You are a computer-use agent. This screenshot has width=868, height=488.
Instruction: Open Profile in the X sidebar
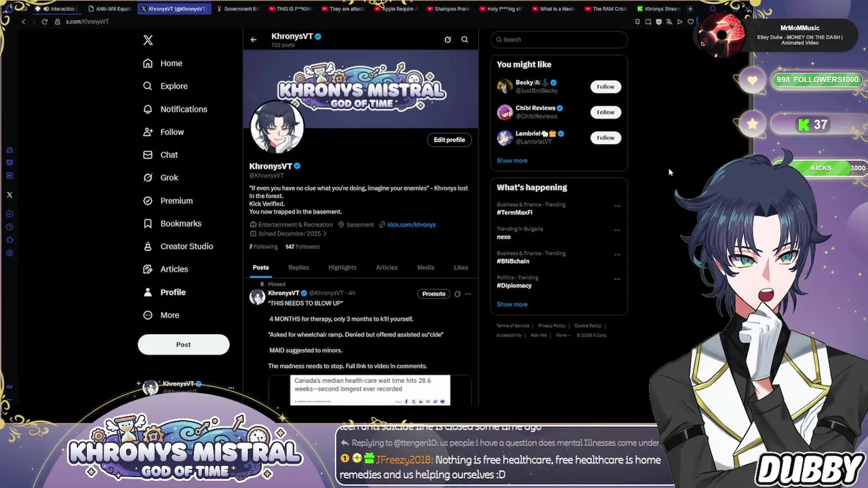164,292
